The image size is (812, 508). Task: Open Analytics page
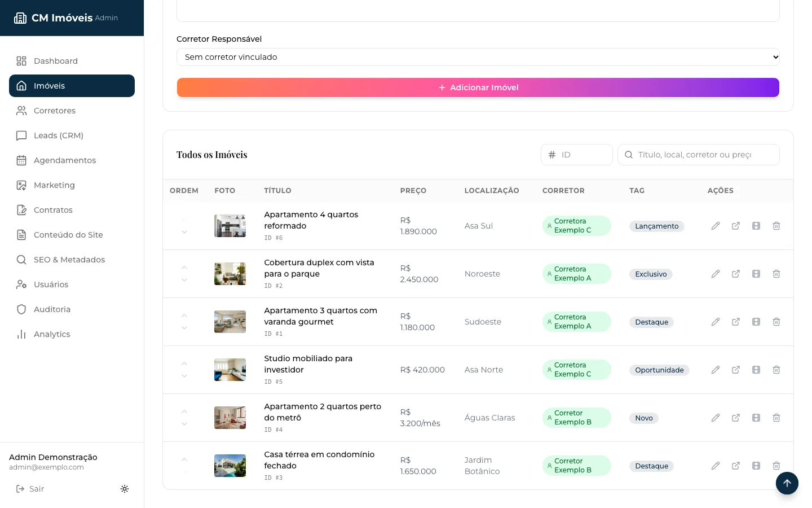click(72, 334)
